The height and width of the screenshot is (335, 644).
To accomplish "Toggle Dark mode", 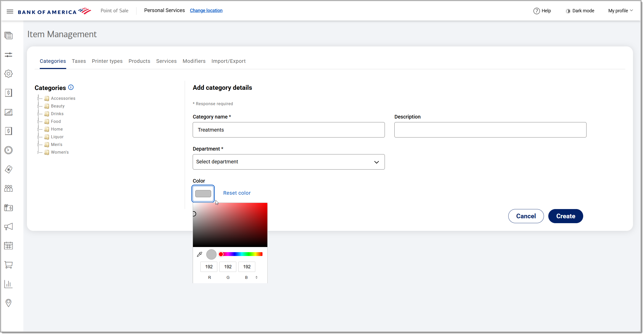I will pos(580,11).
